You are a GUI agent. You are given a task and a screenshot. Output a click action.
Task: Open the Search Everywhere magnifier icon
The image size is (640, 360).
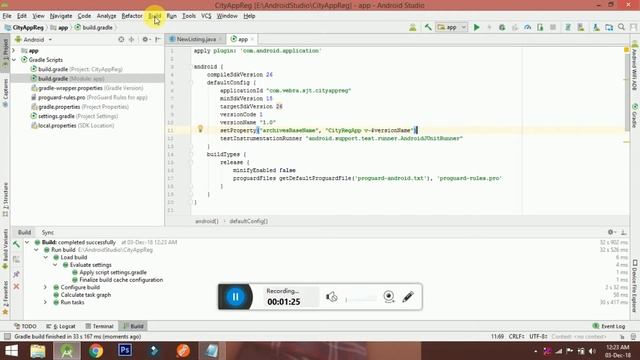pos(621,27)
